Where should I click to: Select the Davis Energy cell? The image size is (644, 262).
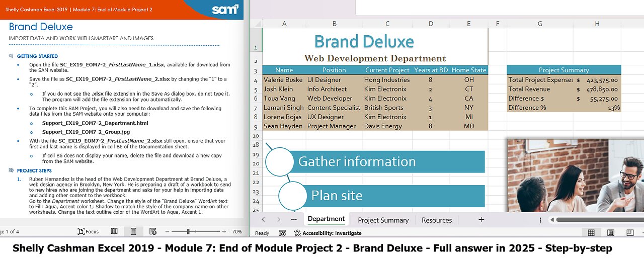[x=387, y=126]
